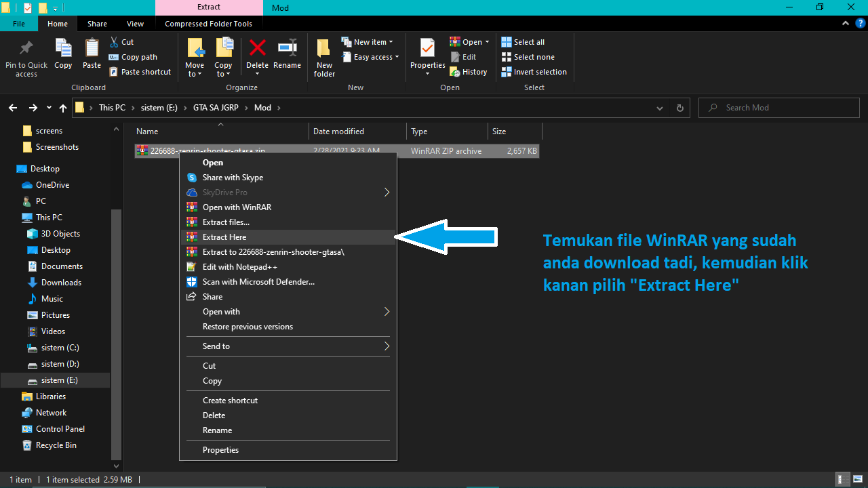Choose Create shortcut in the context menu
The width and height of the screenshot is (868, 488).
[288, 401]
